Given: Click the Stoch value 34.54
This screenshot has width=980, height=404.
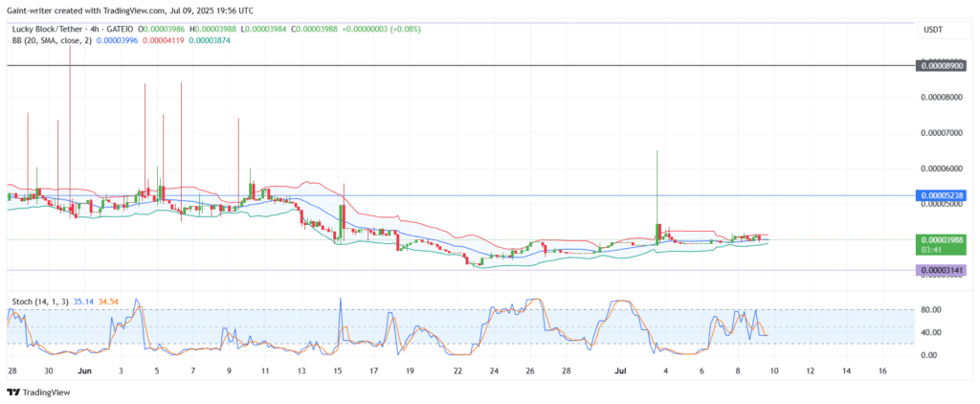Looking at the screenshot, I should (108, 302).
